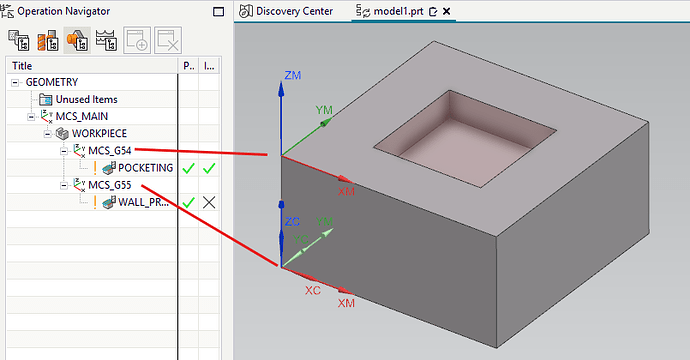The height and width of the screenshot is (360, 690).
Task: Click POCKETING path green check mark
Action: (x=188, y=168)
